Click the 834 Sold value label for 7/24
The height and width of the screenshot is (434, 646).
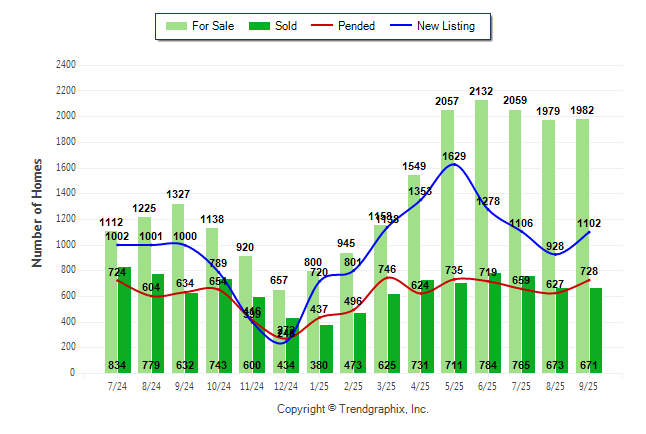(x=118, y=365)
